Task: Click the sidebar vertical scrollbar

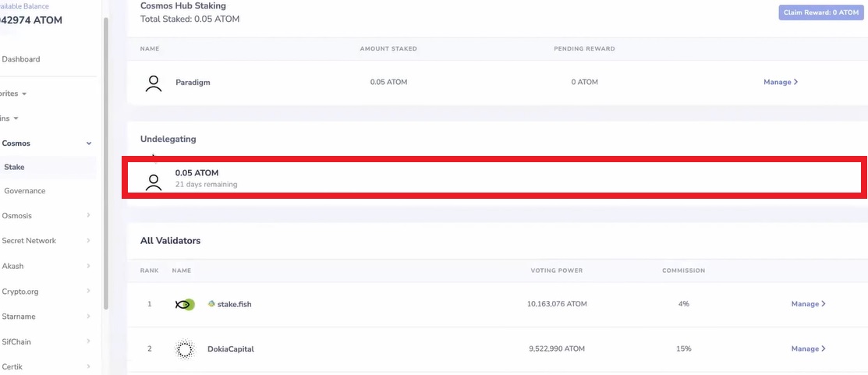Action: click(x=106, y=163)
